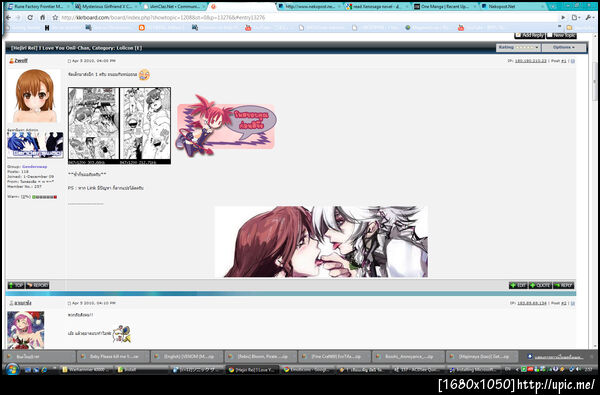600x395 pixels.
Task: Open the first YouTube bookmark icon
Action: [x=248, y=28]
